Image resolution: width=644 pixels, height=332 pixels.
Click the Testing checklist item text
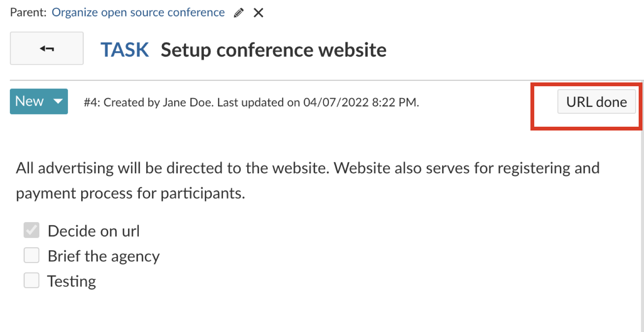pyautogui.click(x=72, y=282)
